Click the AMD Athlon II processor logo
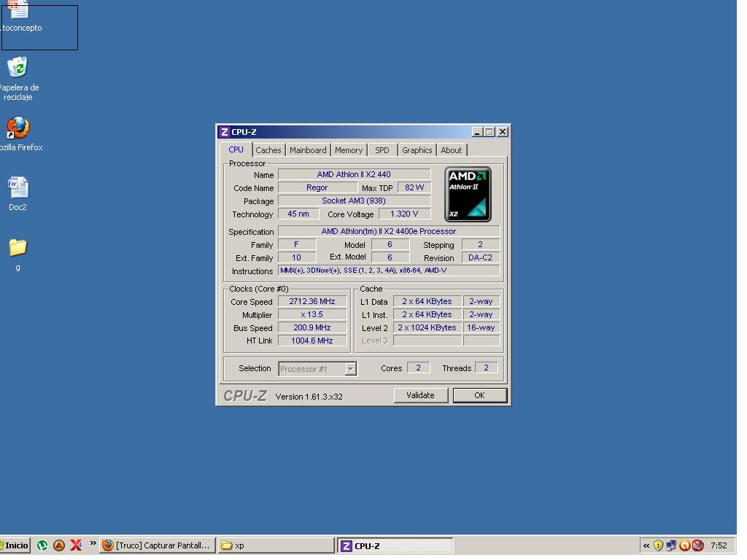Viewport: 747px width, 560px height. coord(468,194)
